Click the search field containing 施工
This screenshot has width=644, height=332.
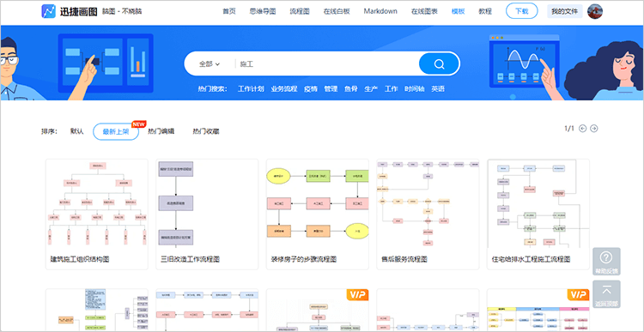click(326, 64)
